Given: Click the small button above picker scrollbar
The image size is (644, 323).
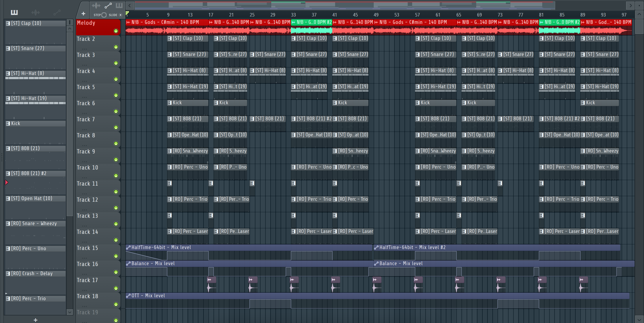Looking at the screenshot, I should [x=70, y=23].
